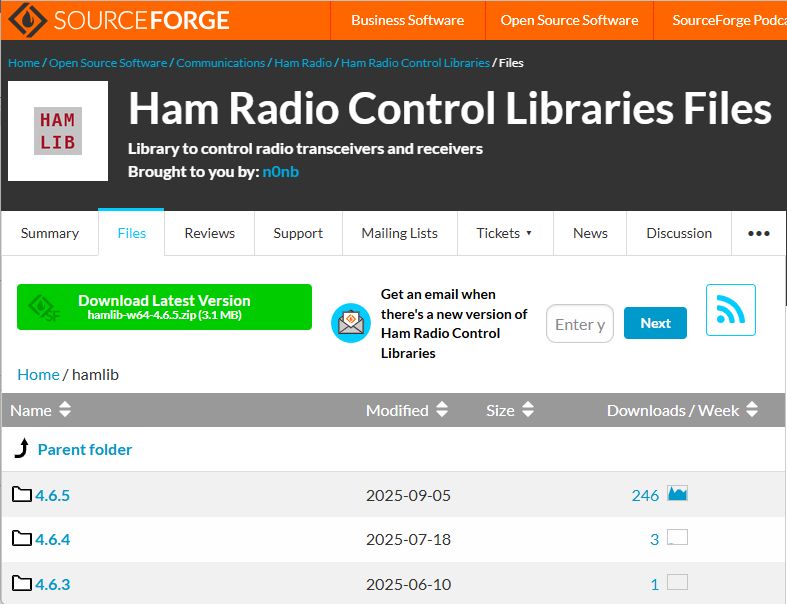Sort files by Modified date
The height and width of the screenshot is (604, 787).
pyautogui.click(x=406, y=410)
